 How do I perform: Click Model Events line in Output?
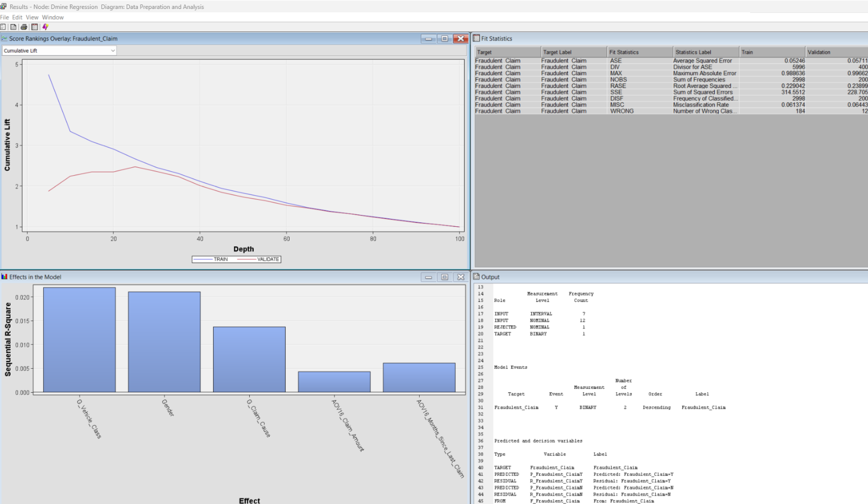[x=511, y=368]
